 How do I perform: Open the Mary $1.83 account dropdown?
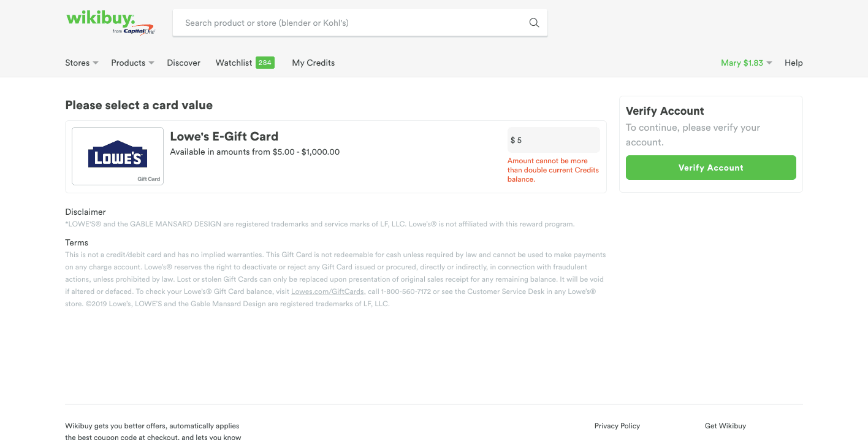point(746,63)
